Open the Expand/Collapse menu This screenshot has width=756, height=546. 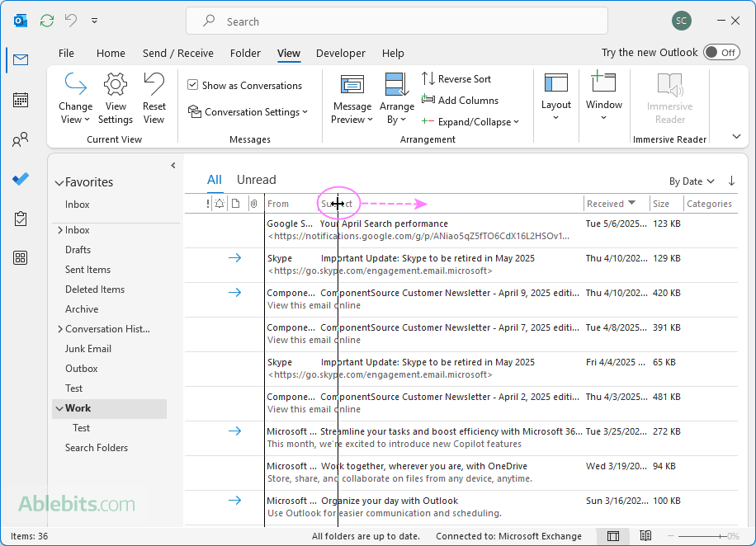tap(470, 122)
